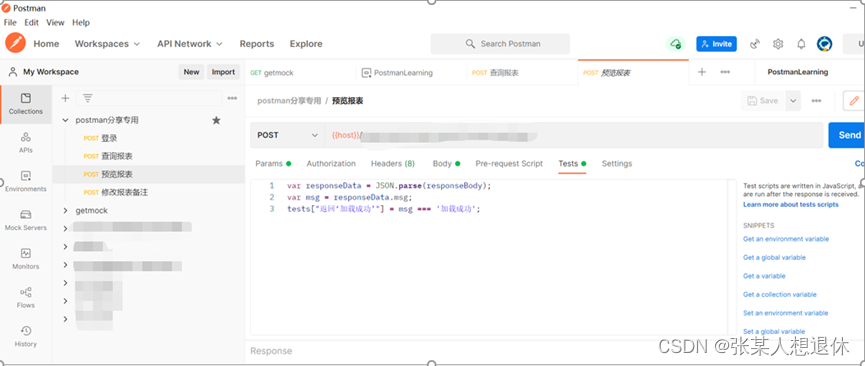Open APIs in the sidebar

25,142
